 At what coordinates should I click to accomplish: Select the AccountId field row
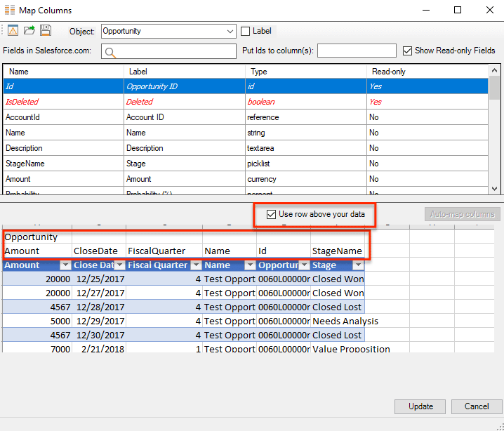click(x=246, y=117)
